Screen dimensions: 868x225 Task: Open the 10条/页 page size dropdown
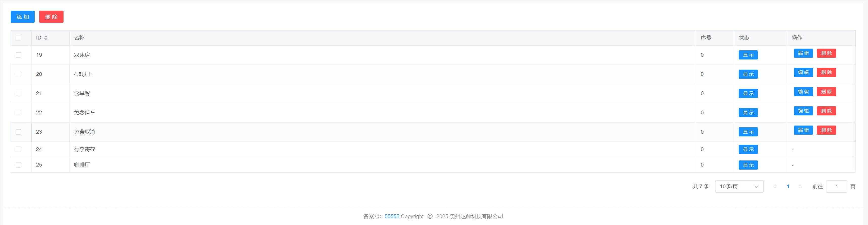pos(739,187)
